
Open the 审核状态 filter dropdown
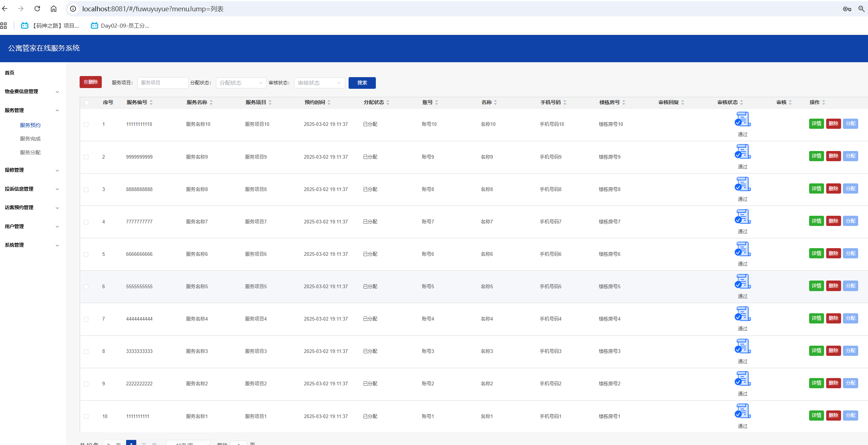click(x=319, y=83)
